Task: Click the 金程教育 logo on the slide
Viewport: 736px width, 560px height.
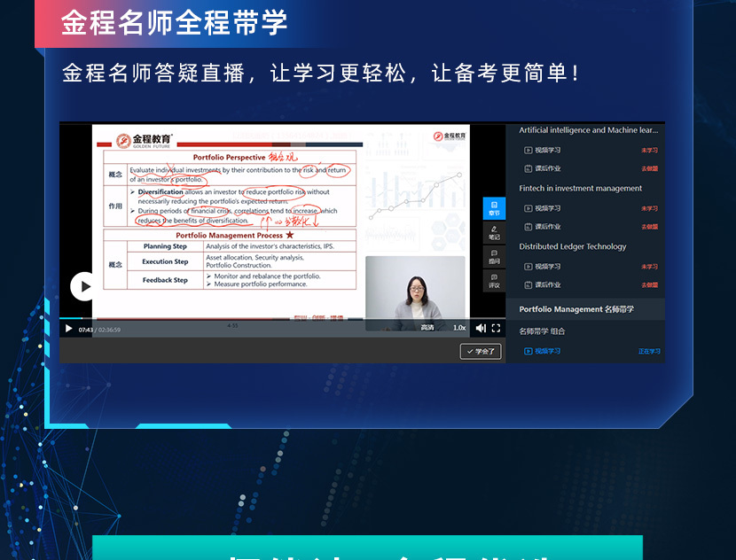Action: click(x=145, y=140)
